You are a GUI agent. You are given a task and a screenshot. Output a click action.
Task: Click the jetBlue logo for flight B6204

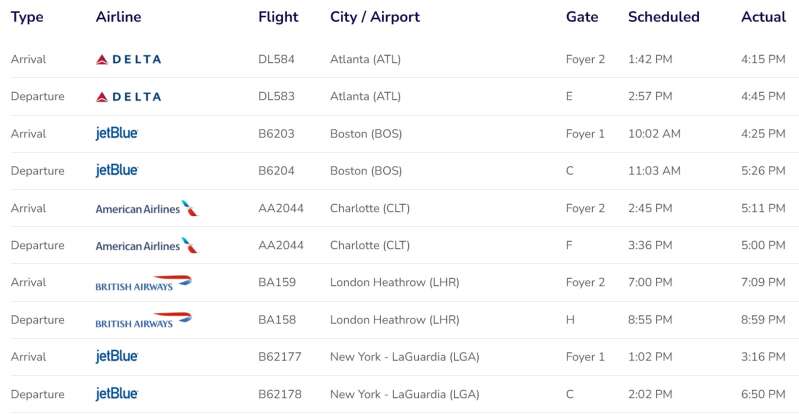pyautogui.click(x=117, y=171)
